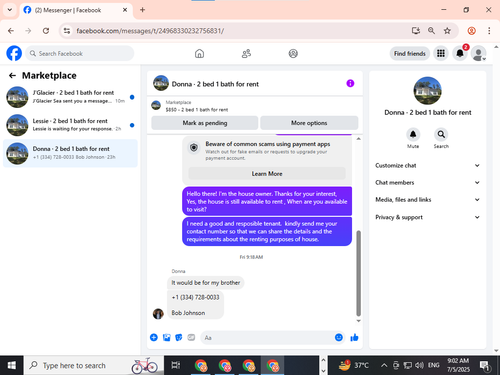
Task: Open Task View on the taskbar
Action: [176, 365]
